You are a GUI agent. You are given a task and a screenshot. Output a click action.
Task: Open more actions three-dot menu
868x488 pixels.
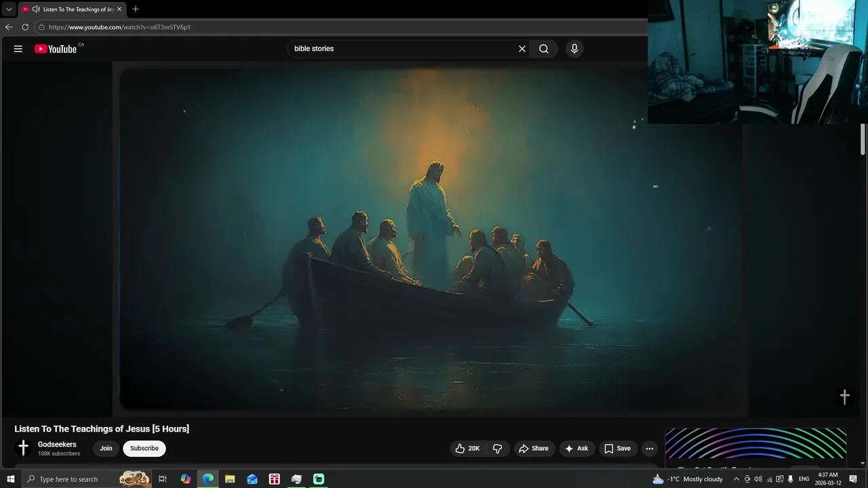650,449
